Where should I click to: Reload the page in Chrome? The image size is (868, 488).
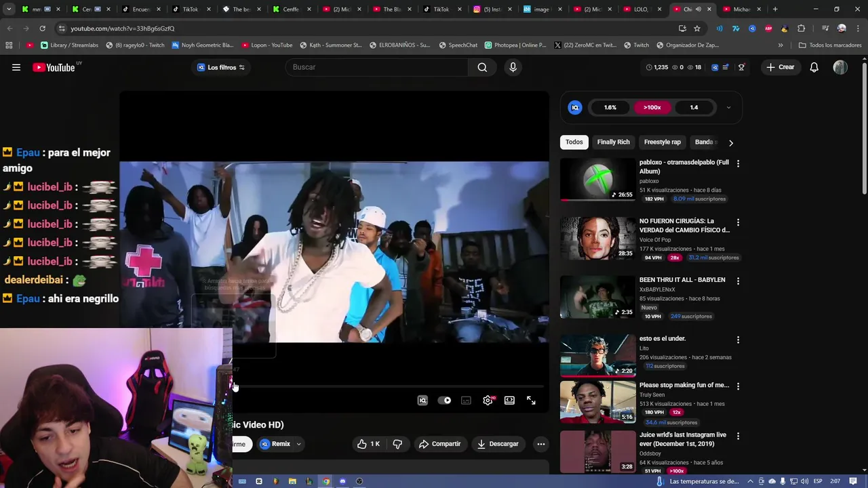click(x=42, y=28)
